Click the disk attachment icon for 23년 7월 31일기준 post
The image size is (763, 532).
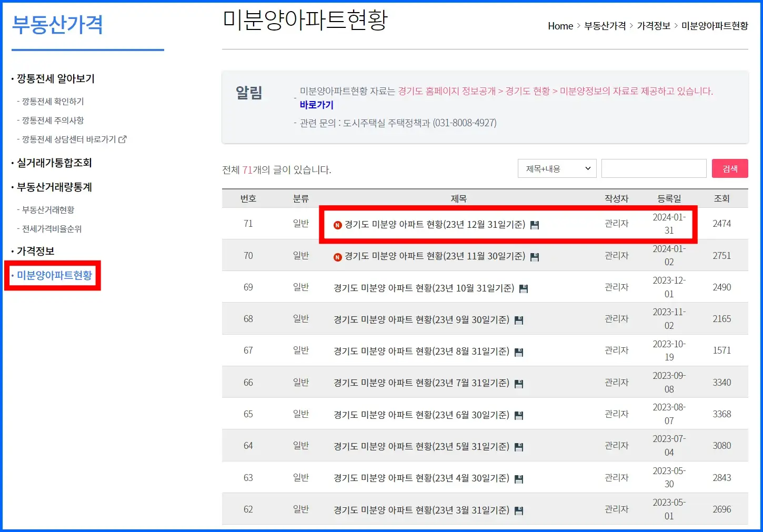coord(519,384)
